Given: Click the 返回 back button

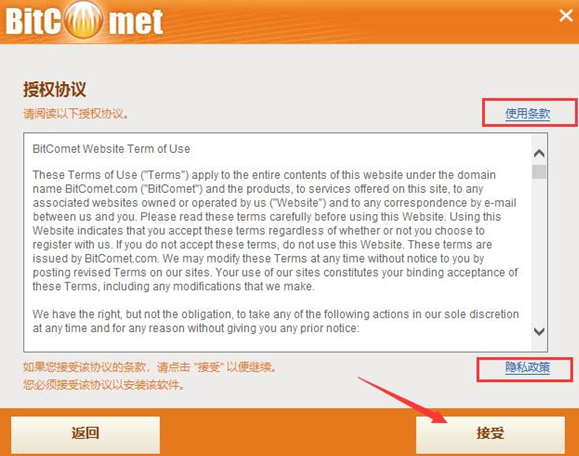Looking at the screenshot, I should pos(85,435).
